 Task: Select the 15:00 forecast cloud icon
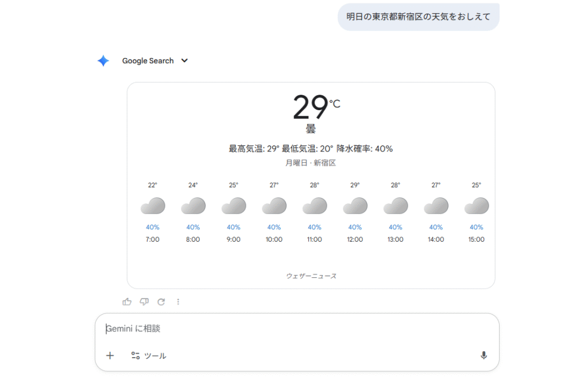pyautogui.click(x=477, y=205)
